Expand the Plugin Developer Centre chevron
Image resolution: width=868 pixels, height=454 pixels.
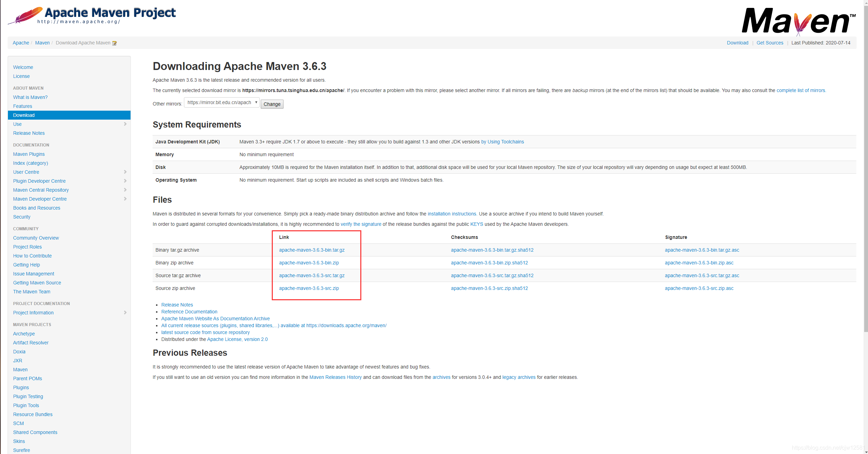pyautogui.click(x=125, y=181)
